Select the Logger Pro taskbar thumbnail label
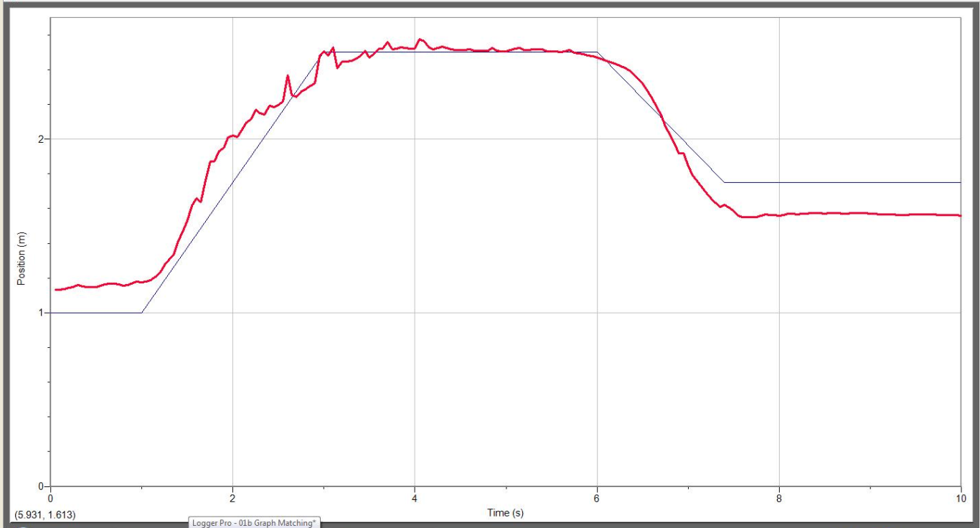Screen dimensions: 980x528 (253, 523)
